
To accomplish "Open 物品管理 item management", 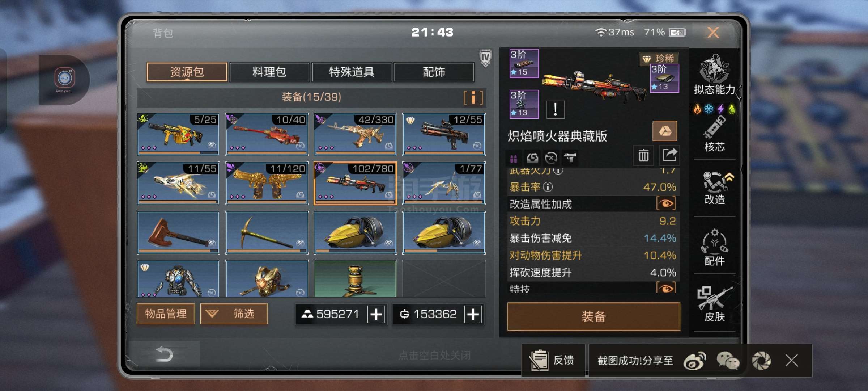I will click(x=166, y=314).
